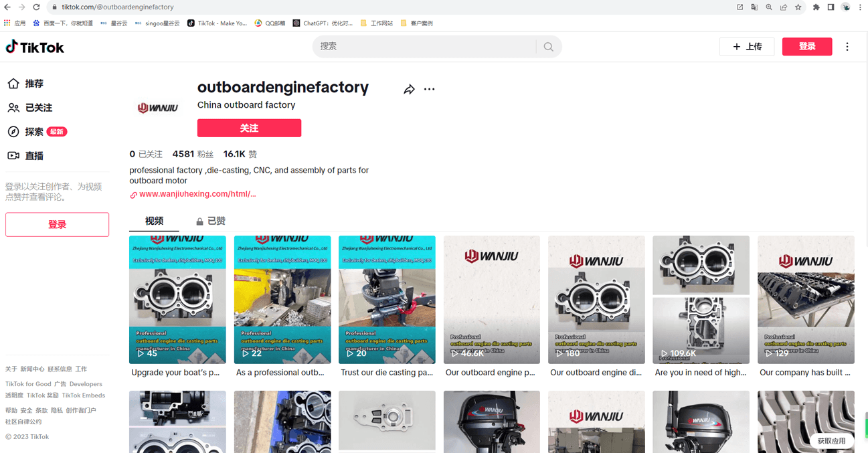The image size is (868, 453).
Task: Click the outlined 登录 button in sidebar
Action: [x=57, y=225]
